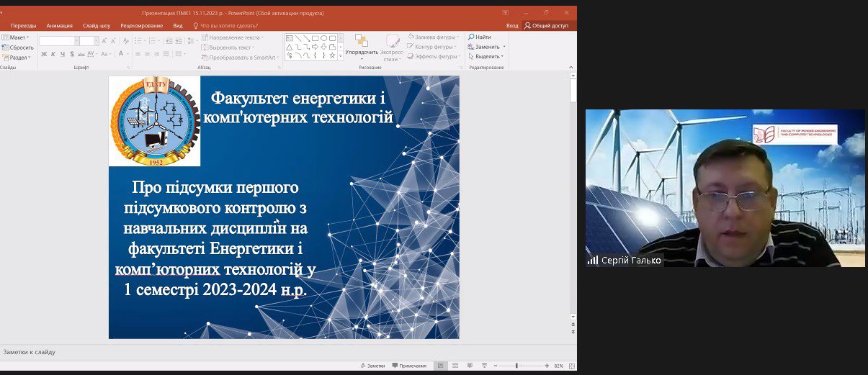868x375 pixels.
Task: Open Переходы ribbon tab
Action: (23, 25)
